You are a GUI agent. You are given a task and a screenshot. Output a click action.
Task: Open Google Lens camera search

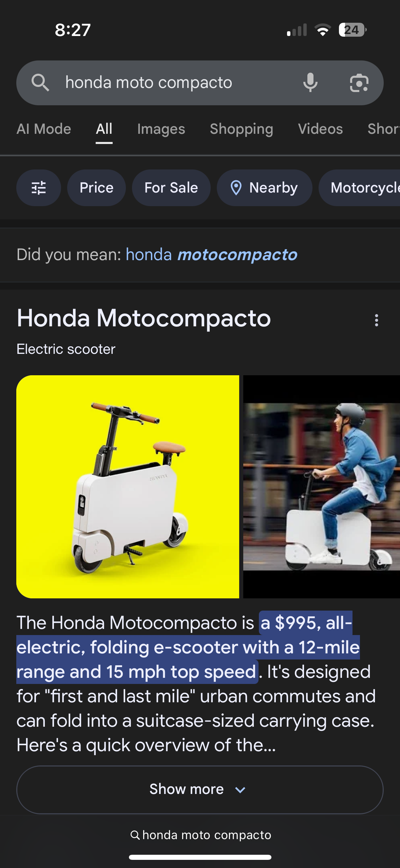(359, 83)
